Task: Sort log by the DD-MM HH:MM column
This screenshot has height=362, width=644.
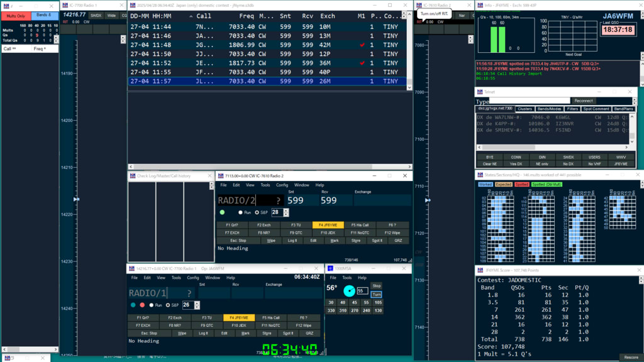Action: point(151,16)
